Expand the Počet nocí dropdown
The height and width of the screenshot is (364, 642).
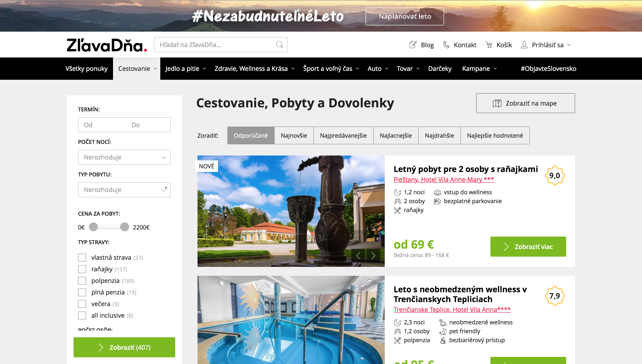(x=124, y=157)
